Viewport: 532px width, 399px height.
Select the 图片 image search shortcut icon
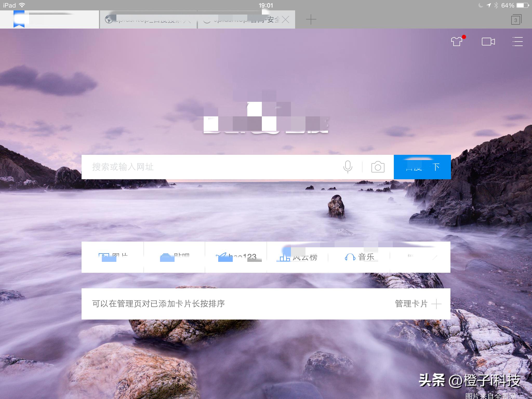click(x=112, y=257)
